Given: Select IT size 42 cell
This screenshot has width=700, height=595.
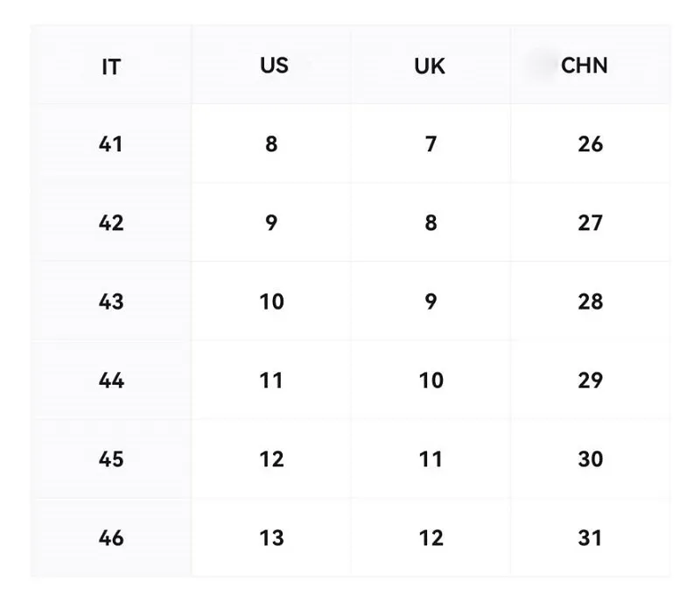Looking at the screenshot, I should click(111, 223).
